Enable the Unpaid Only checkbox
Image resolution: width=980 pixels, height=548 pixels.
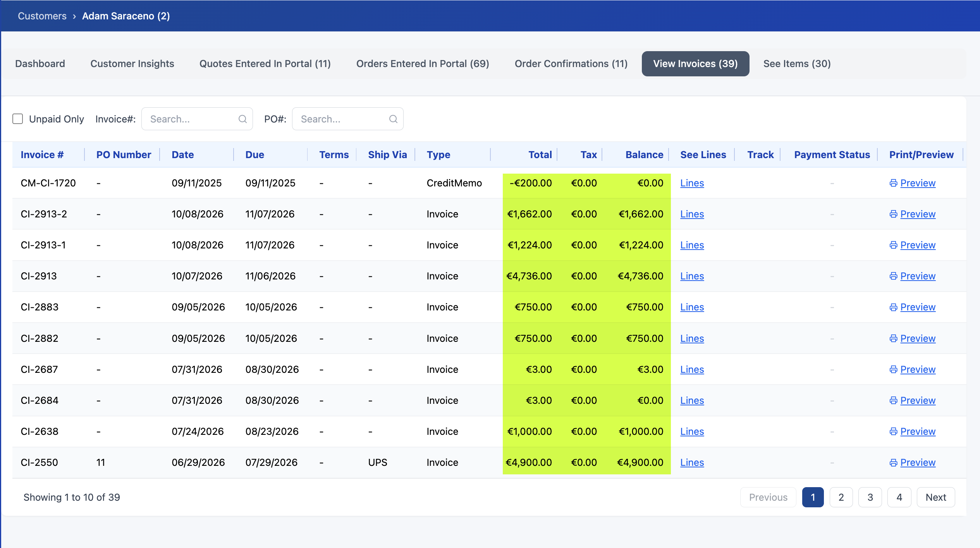tap(18, 119)
